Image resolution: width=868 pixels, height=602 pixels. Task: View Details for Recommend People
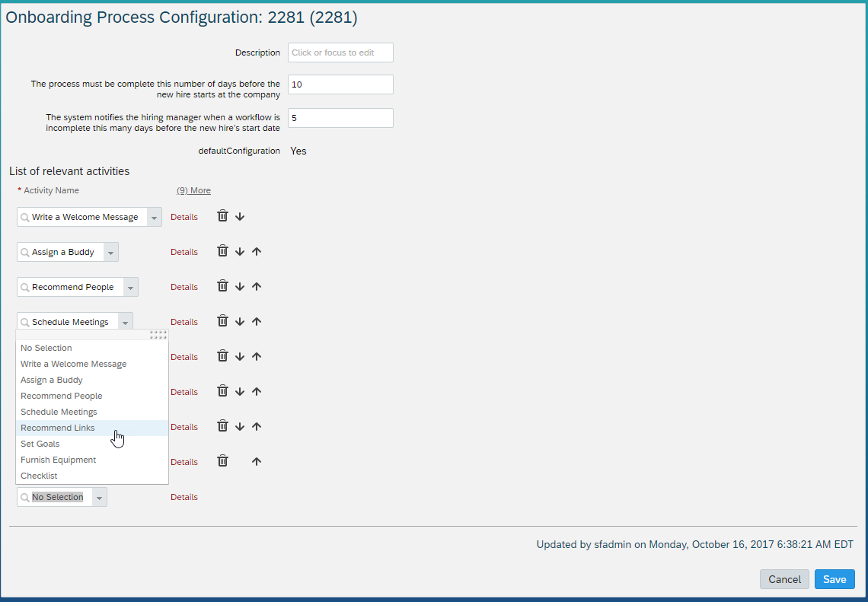tap(184, 287)
